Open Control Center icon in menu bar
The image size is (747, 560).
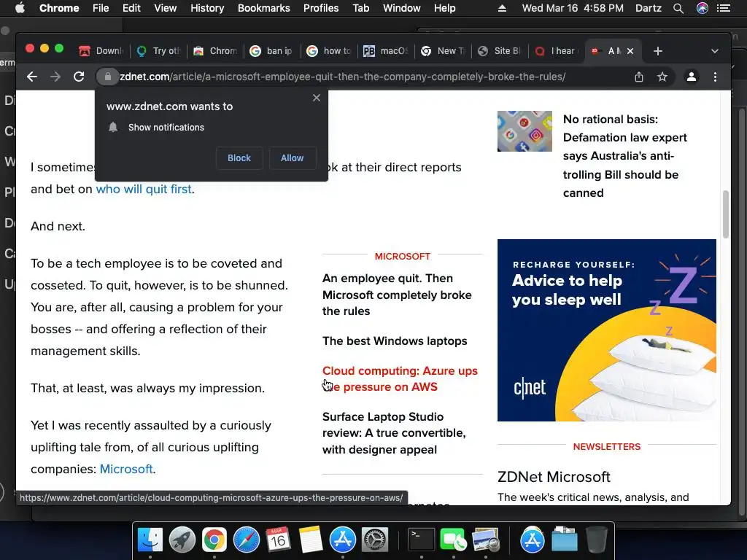(724, 8)
